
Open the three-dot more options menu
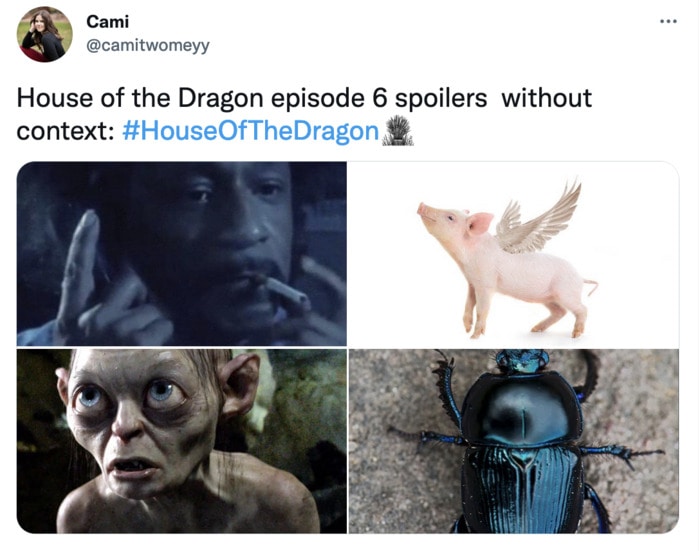(669, 21)
